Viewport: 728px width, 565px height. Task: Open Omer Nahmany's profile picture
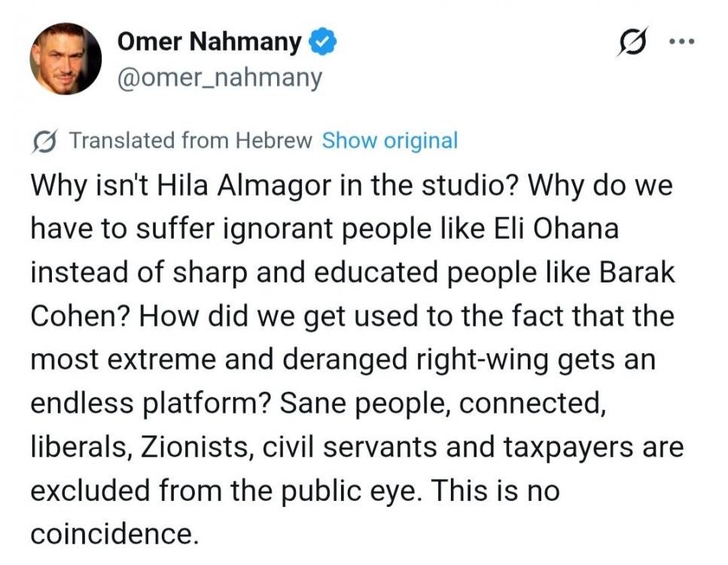[x=65, y=59]
